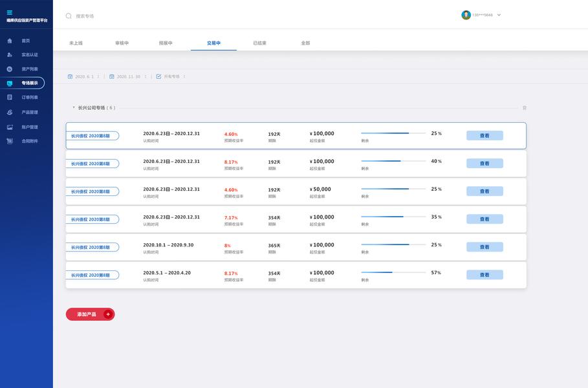Toggle the hamburger menu icon in sidebar

click(9, 12)
